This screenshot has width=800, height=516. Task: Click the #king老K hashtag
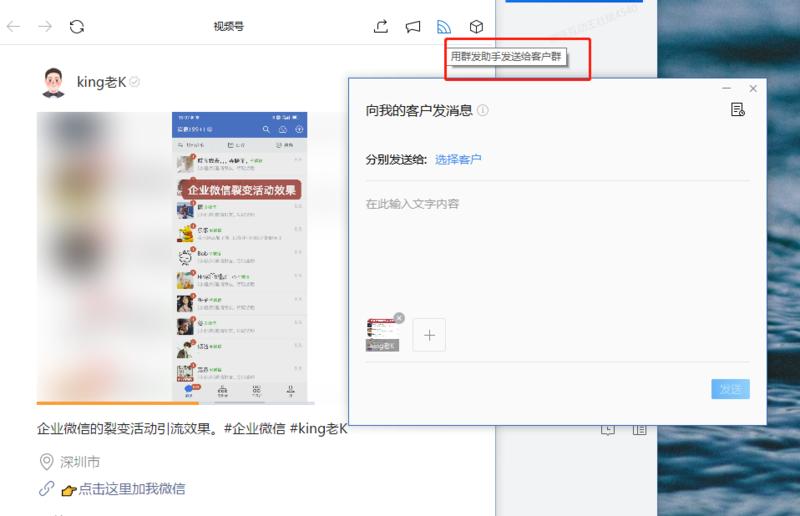click(318, 429)
